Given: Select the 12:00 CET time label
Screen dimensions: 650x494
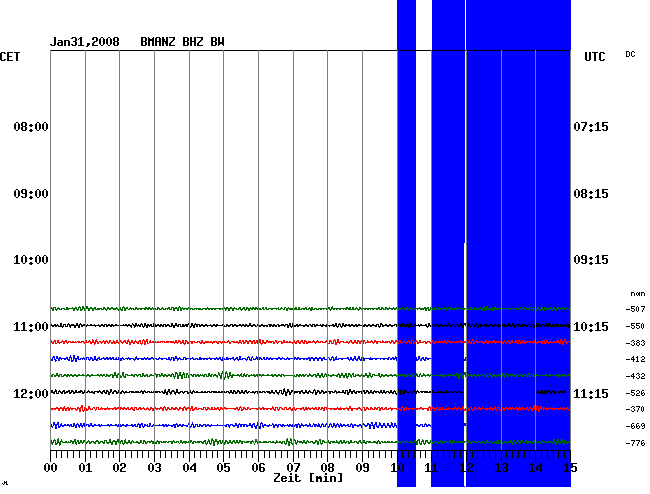Looking at the screenshot, I should point(31,393).
